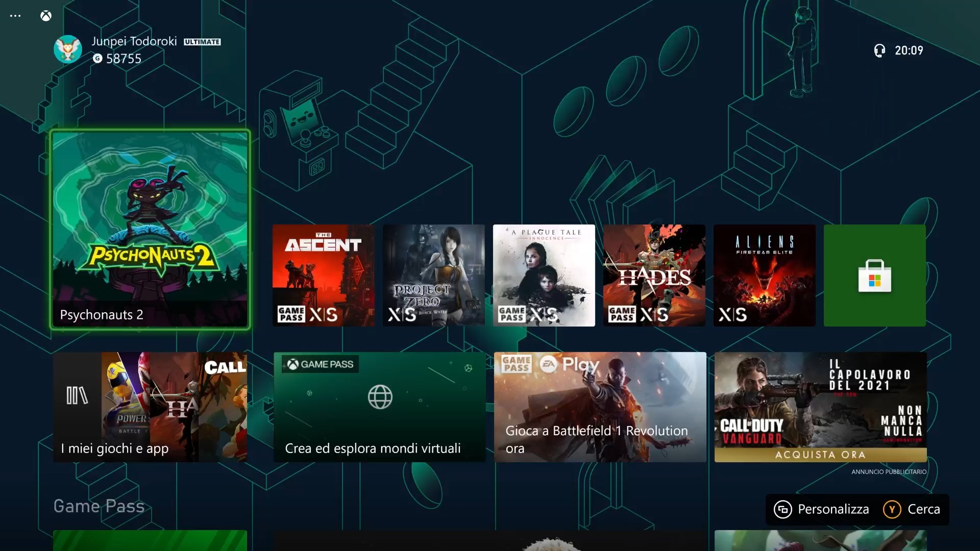Open the three-dot options menu
This screenshot has width=980, height=551.
pos(15,16)
